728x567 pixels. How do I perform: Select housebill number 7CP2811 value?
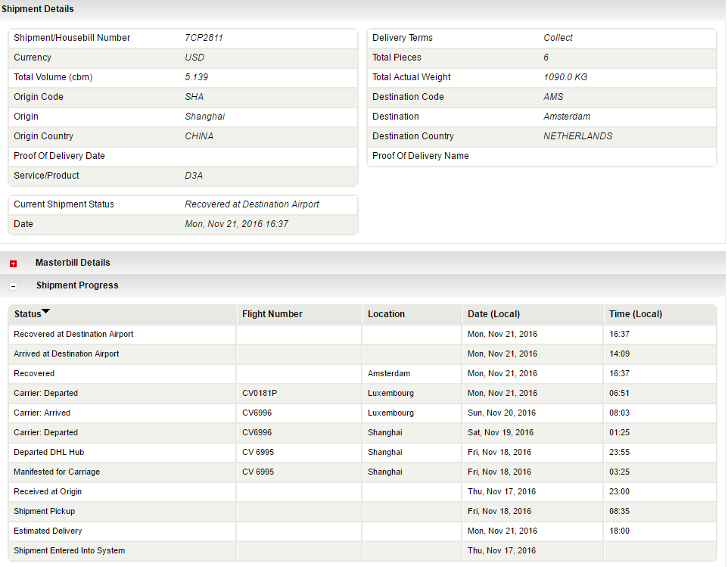point(204,38)
